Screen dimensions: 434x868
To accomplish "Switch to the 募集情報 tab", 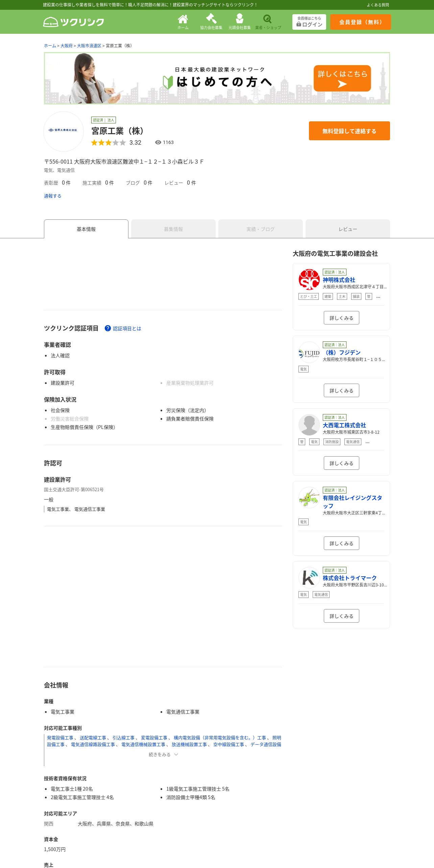I will [x=173, y=229].
